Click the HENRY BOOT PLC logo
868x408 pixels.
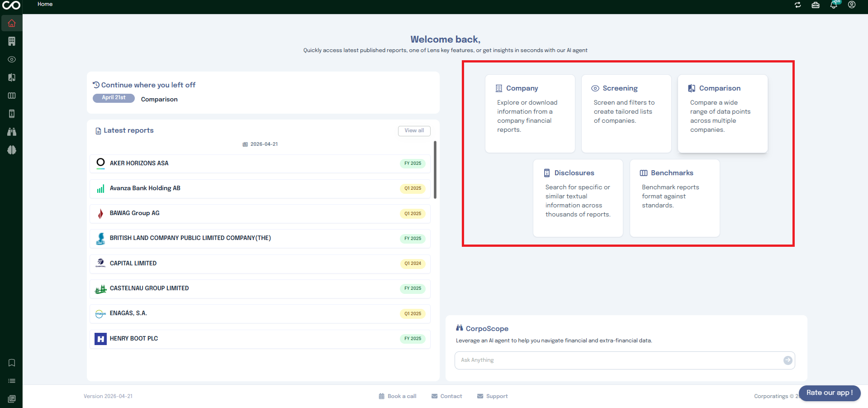pos(100,339)
